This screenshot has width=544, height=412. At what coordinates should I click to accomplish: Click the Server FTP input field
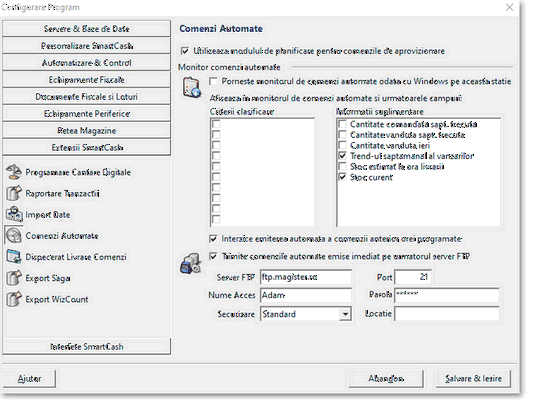point(306,277)
